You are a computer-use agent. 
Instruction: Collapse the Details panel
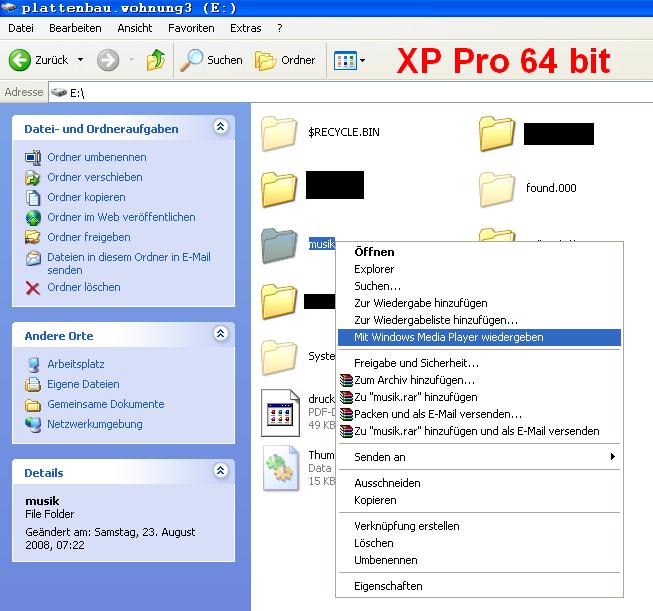[x=221, y=471]
